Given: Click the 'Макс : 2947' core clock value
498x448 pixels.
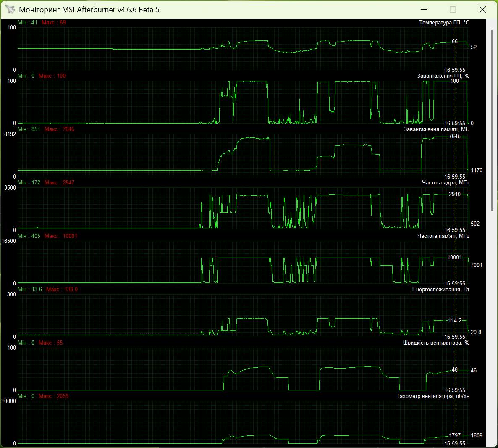Looking at the screenshot, I should click(x=59, y=183).
